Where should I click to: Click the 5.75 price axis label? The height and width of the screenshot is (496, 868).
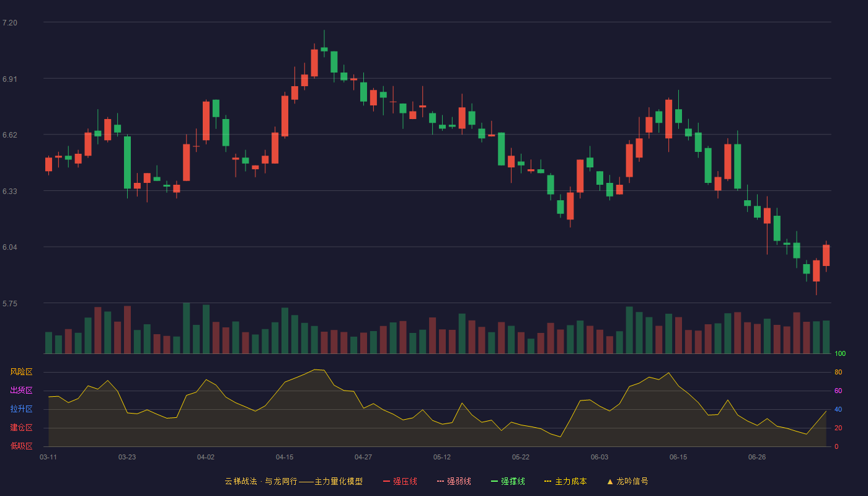coord(10,304)
